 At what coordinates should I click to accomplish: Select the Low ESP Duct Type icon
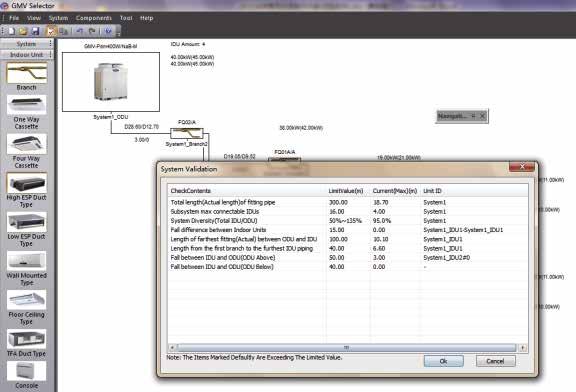(x=26, y=222)
